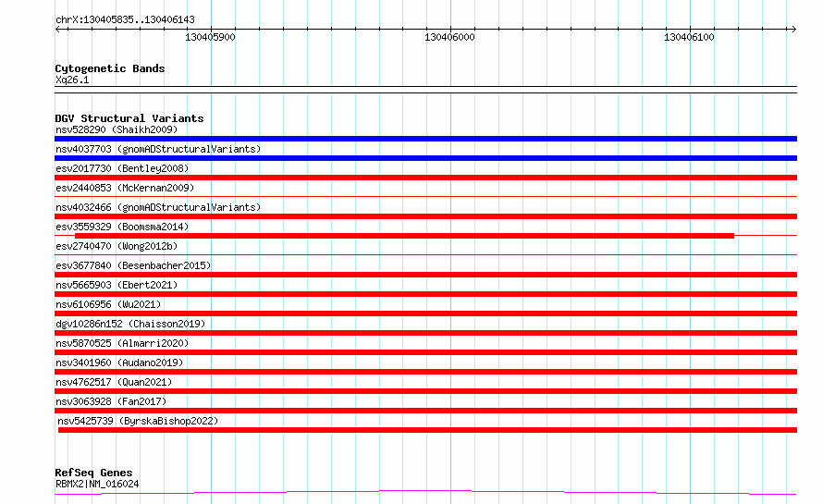Viewport: 823px width, 504px height.
Task: Click ruler position 130405900
Action: point(210,37)
